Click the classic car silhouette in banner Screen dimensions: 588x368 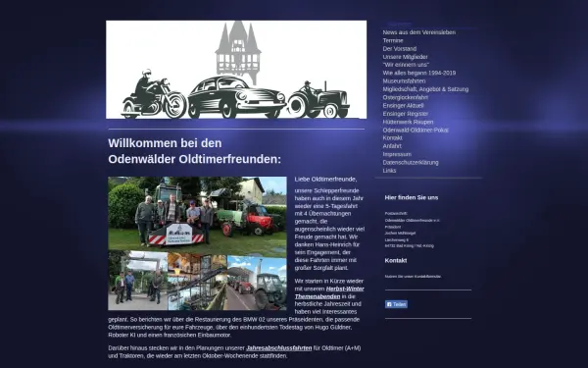coord(236,97)
